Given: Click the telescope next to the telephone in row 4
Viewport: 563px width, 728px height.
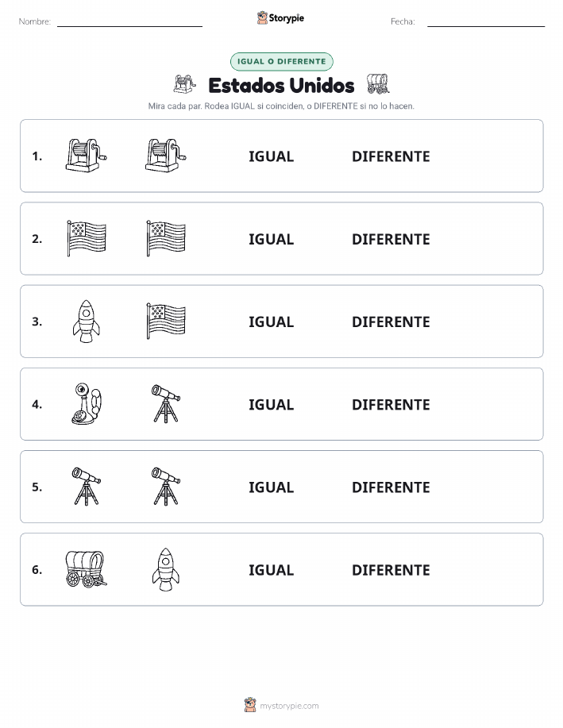Looking at the screenshot, I should pos(166,403).
